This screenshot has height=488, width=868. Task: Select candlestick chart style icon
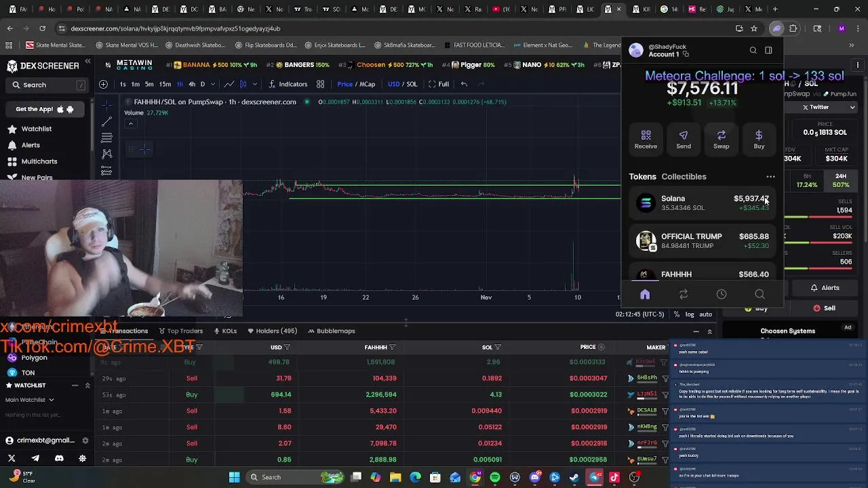(243, 84)
